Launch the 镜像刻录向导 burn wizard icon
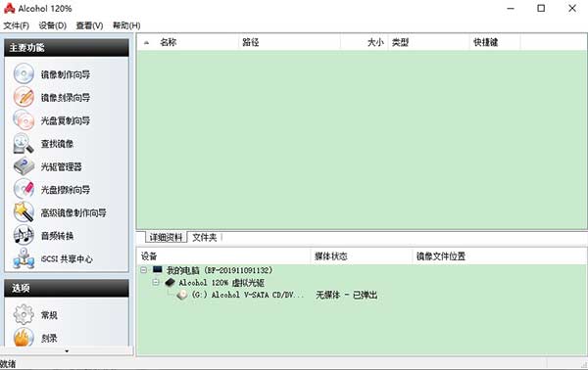The image size is (588, 370). [24, 97]
